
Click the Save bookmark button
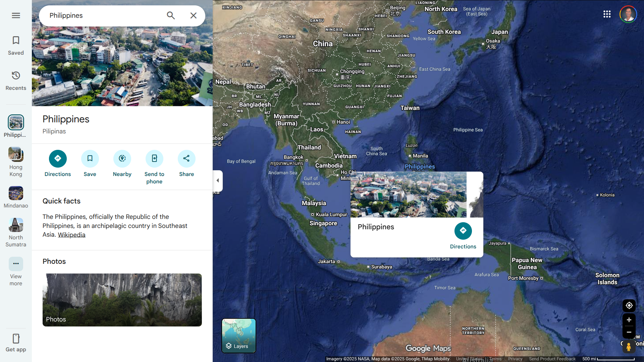(x=90, y=159)
